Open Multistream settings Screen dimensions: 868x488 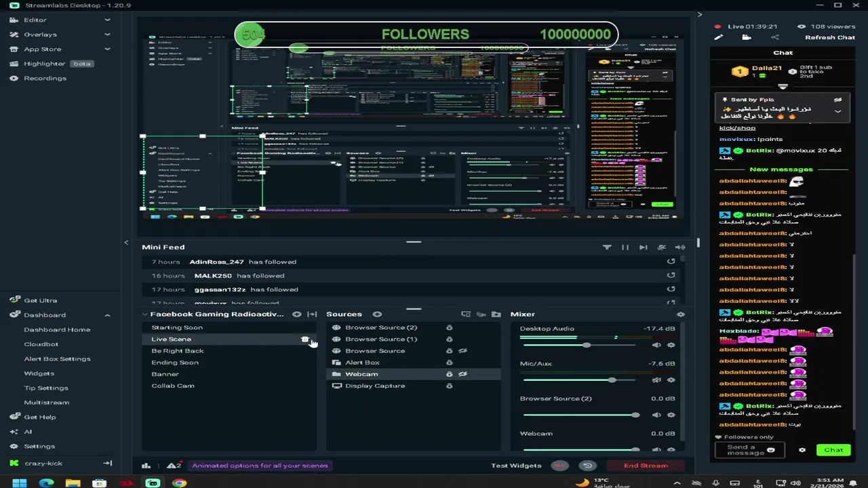(x=47, y=403)
